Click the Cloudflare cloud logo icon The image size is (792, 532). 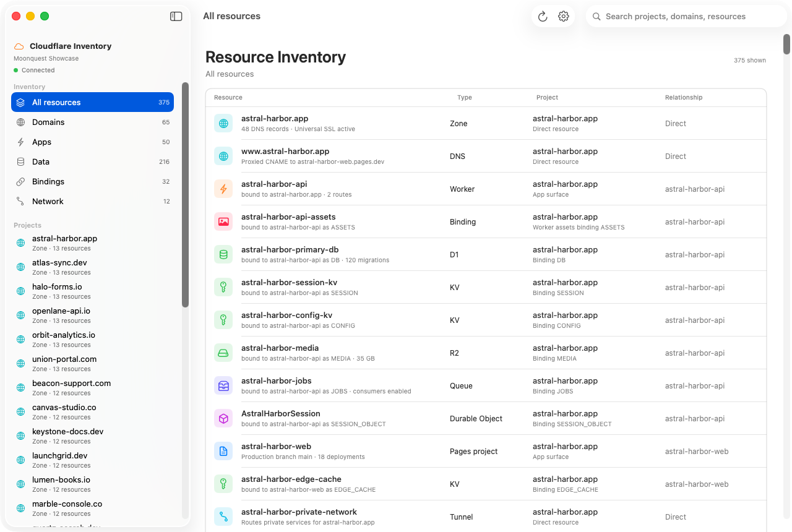[19, 46]
